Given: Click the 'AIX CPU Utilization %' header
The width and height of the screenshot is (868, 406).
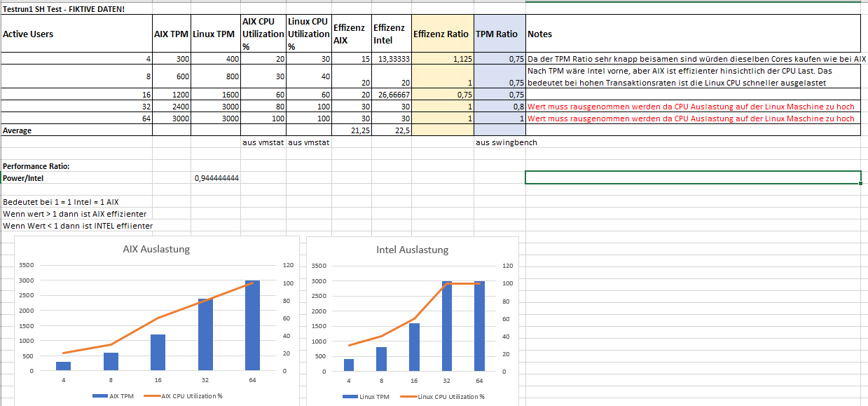Looking at the screenshot, I should click(263, 34).
